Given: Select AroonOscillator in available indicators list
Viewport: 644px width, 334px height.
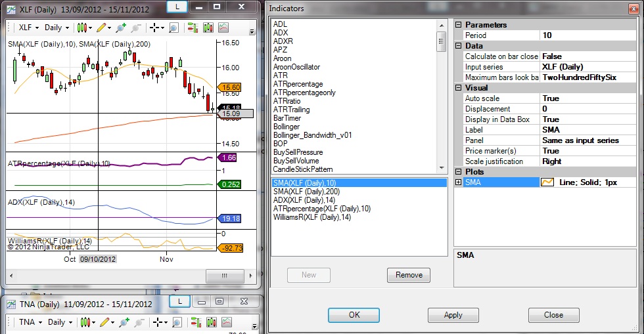Looking at the screenshot, I should pyautogui.click(x=296, y=67).
